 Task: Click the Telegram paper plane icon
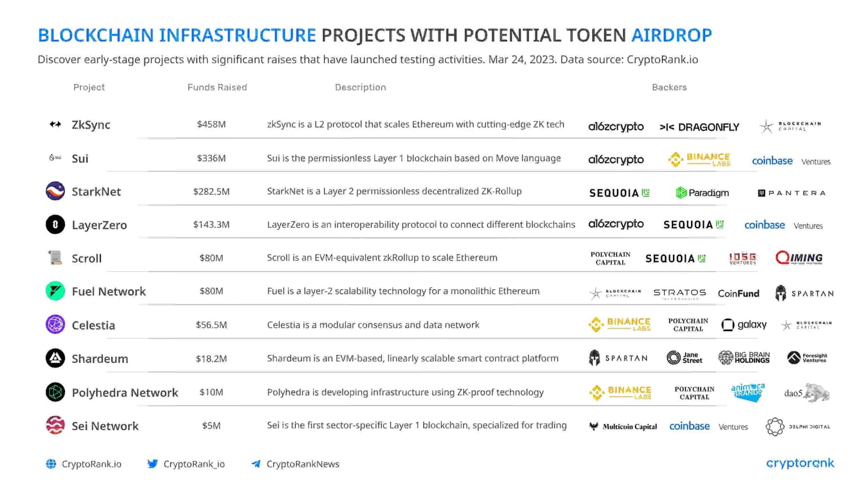pyautogui.click(x=256, y=464)
